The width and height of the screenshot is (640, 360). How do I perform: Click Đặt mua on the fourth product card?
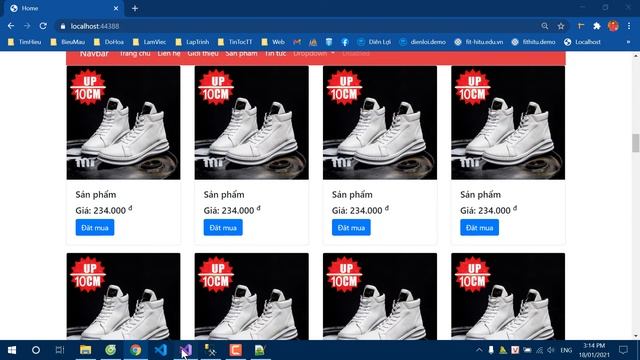(x=479, y=228)
